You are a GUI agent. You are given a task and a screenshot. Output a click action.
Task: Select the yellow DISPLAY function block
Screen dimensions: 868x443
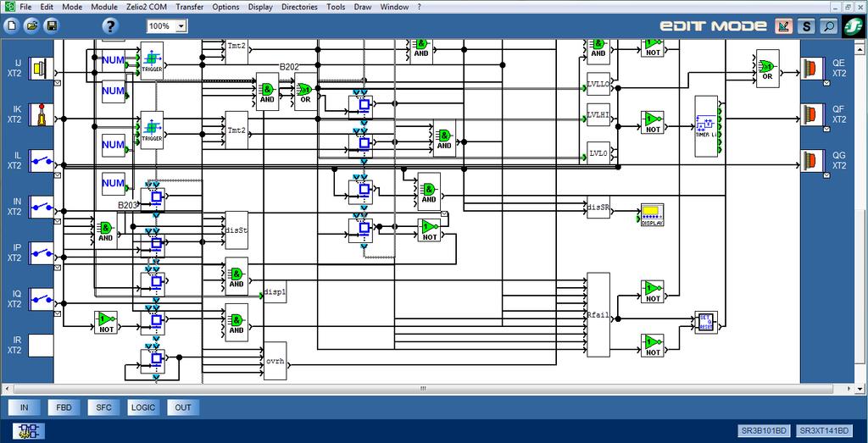tap(652, 214)
